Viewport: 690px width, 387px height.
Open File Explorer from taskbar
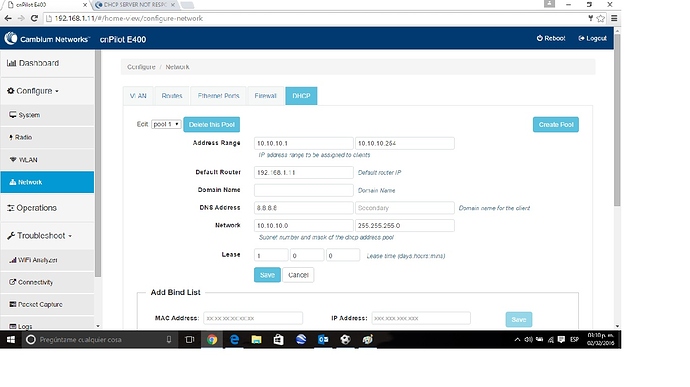point(257,340)
